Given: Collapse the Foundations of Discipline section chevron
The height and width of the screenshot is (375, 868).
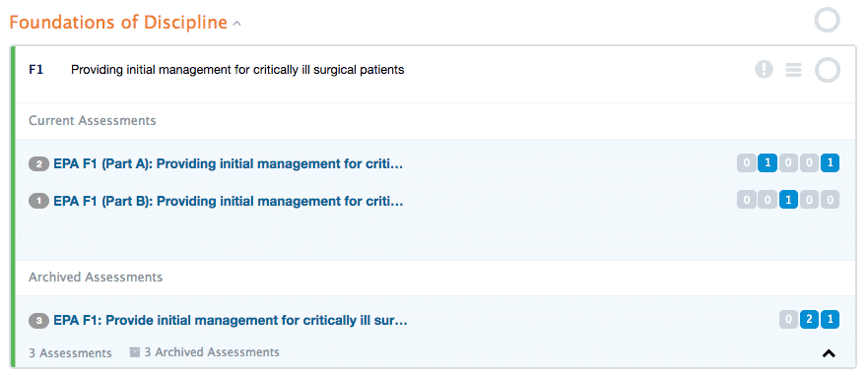Looking at the screenshot, I should point(236,24).
